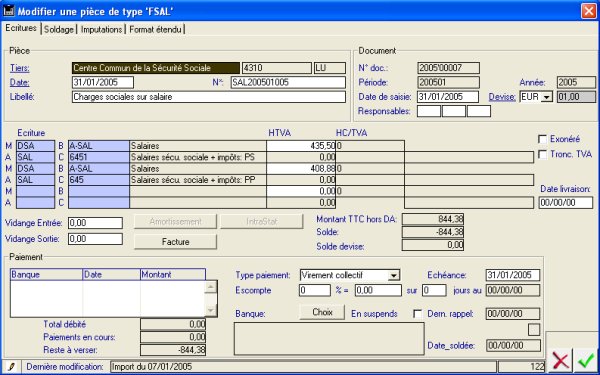Image resolution: width=600 pixels, height=375 pixels.
Task: Click the Solde value -844,38
Action: click(433, 232)
